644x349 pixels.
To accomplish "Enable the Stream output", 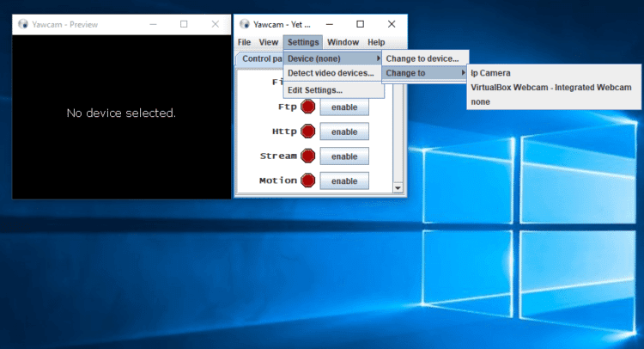I will pyautogui.click(x=344, y=156).
